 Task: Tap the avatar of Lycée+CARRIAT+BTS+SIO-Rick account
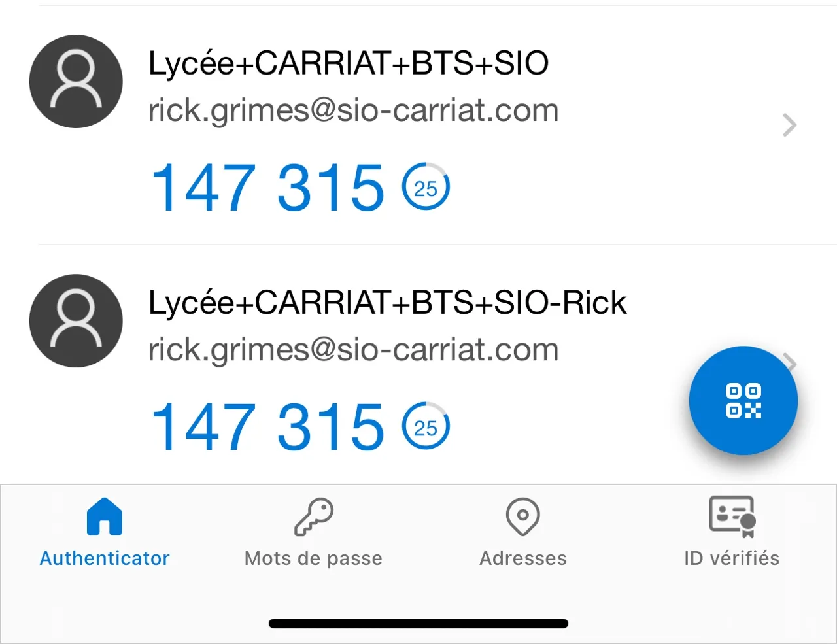[76, 320]
